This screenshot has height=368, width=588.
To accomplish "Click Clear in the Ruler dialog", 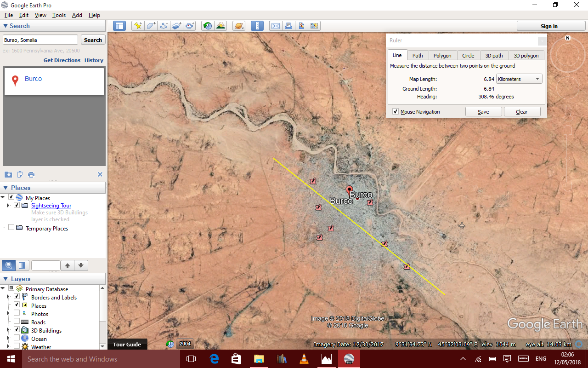I will pyautogui.click(x=522, y=112).
